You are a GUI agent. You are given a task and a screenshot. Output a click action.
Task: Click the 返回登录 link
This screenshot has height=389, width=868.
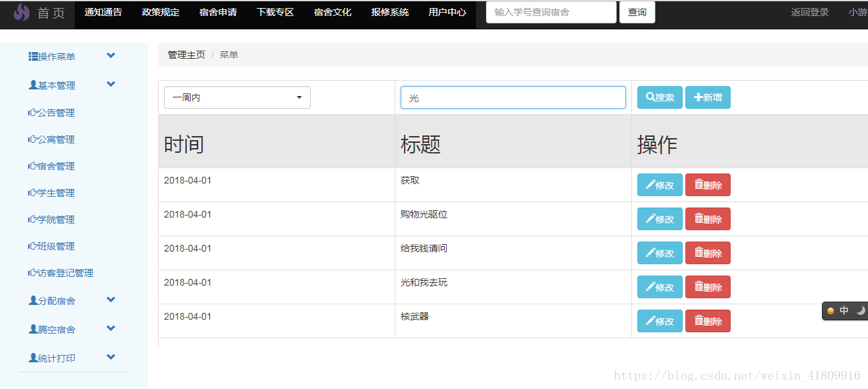click(x=810, y=12)
